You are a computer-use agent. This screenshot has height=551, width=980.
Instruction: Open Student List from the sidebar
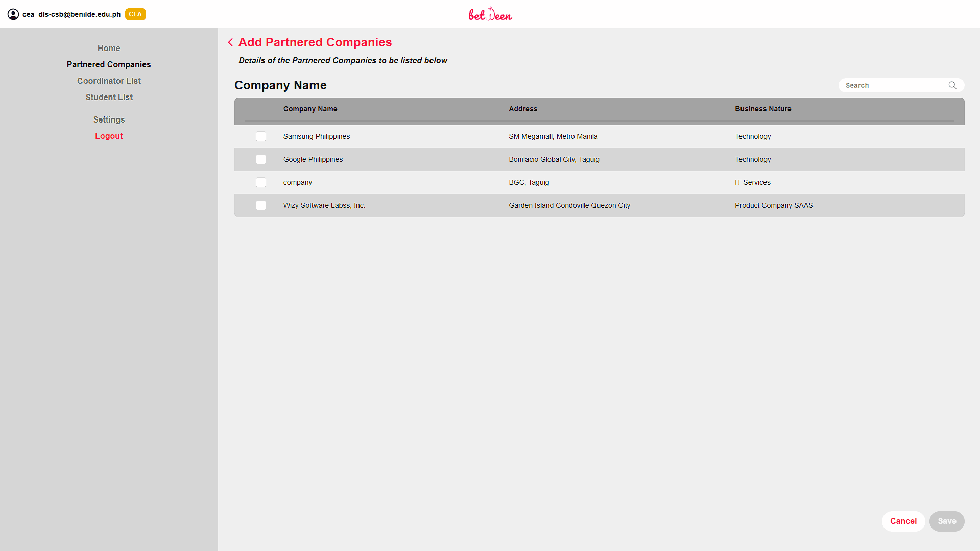[109, 97]
